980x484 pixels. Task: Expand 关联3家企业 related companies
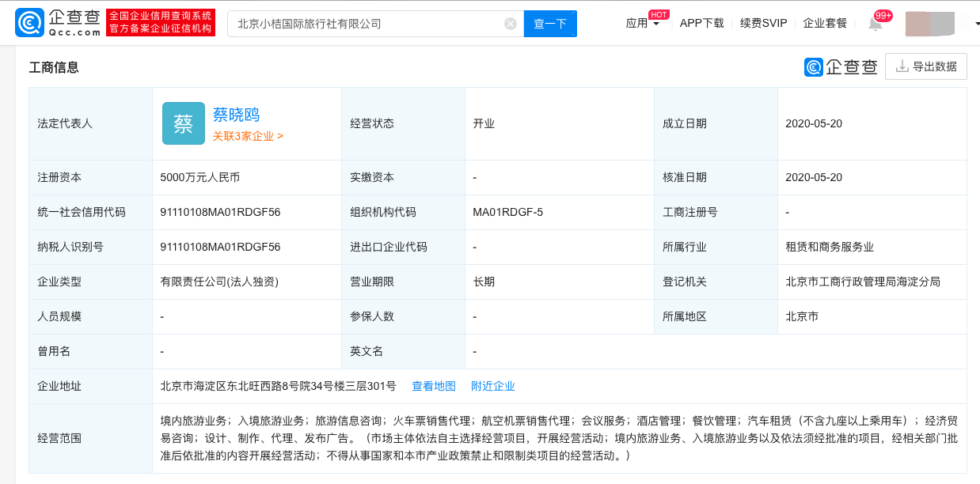point(248,136)
